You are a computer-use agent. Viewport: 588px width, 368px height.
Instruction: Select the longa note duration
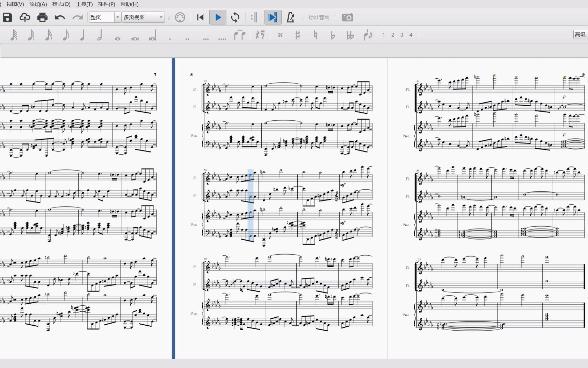[x=152, y=36]
